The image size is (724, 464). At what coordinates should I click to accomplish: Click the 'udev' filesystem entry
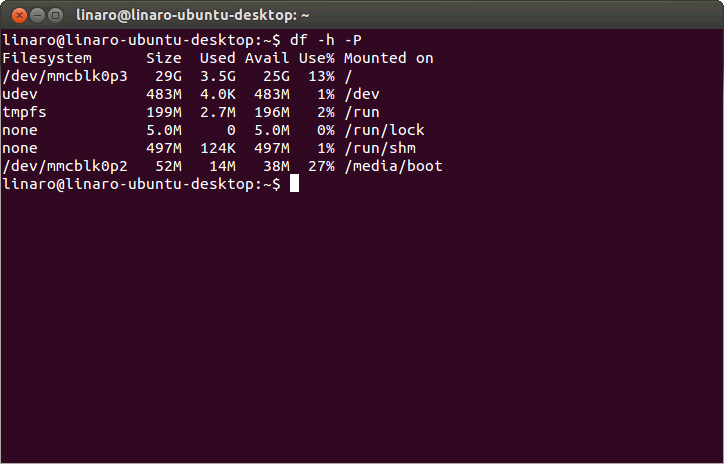click(x=20, y=94)
